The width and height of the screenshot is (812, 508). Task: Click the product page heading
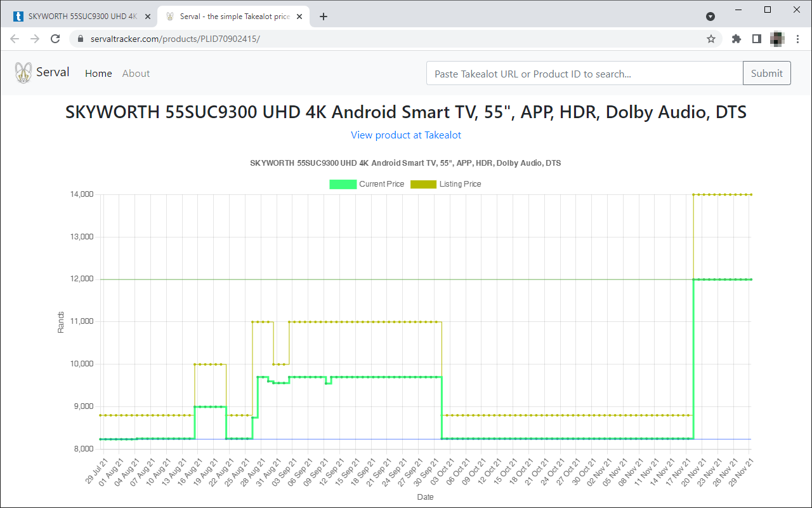pyautogui.click(x=406, y=112)
